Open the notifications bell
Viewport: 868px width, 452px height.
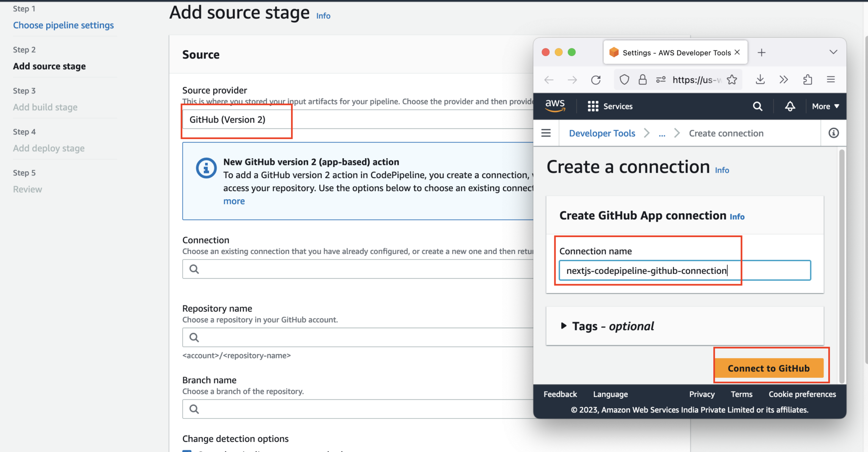pyautogui.click(x=790, y=106)
